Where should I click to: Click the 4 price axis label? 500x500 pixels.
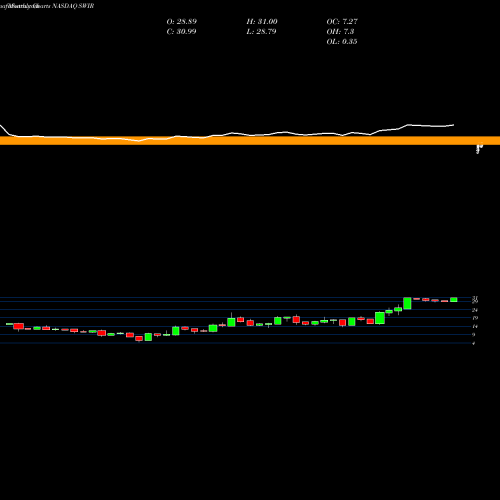coord(474,343)
